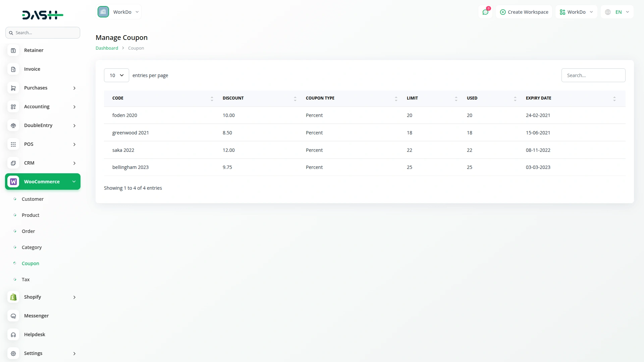The height and width of the screenshot is (362, 644).
Task: Open the Shopify icon in sidebar
Action: [13, 297]
